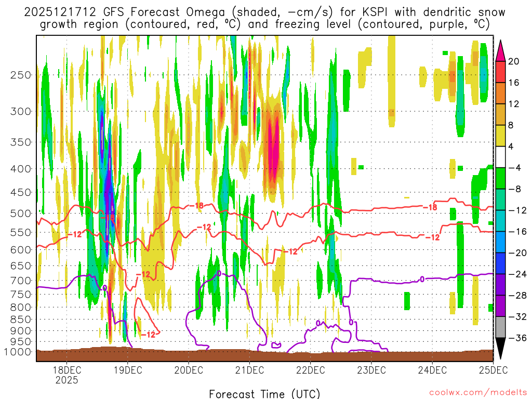Click the yellow 4-8 colorbar segment
This screenshot has width=532, height=399.
pos(500,136)
